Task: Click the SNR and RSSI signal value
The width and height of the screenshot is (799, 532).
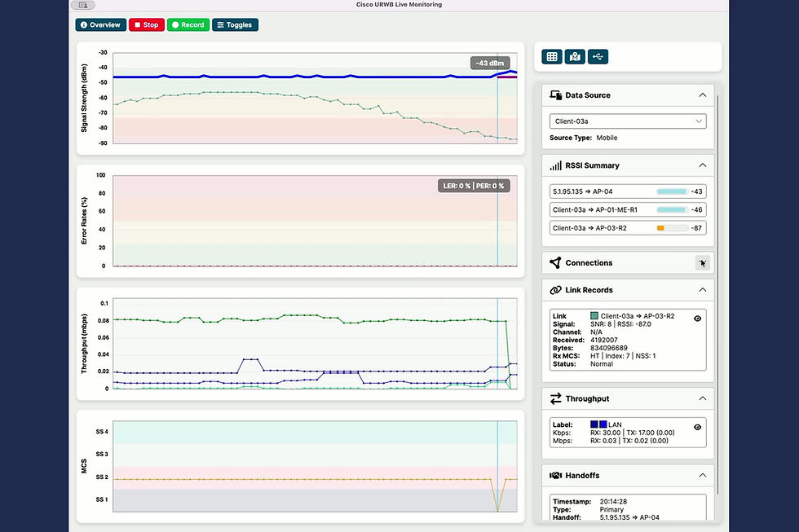Action: (620, 323)
